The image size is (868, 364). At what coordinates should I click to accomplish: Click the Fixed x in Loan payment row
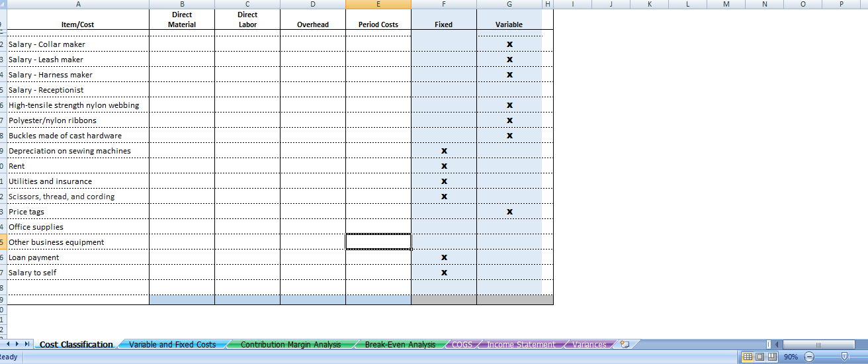[444, 257]
